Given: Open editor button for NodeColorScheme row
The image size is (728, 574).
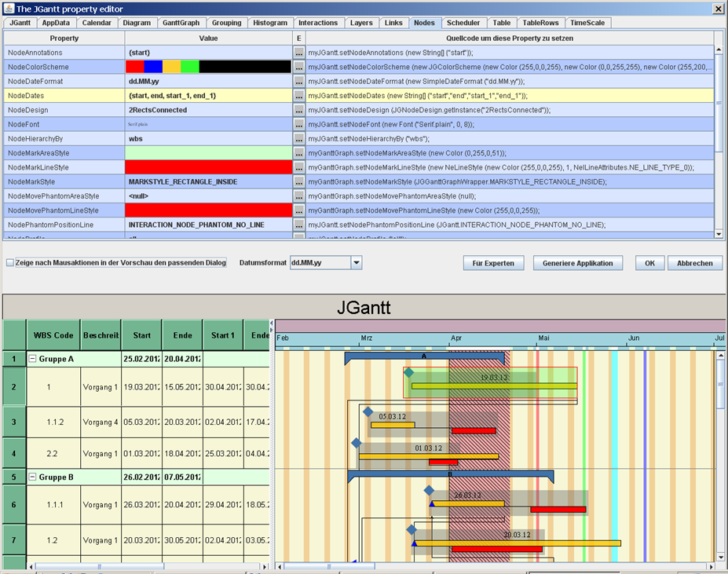Looking at the screenshot, I should [299, 67].
